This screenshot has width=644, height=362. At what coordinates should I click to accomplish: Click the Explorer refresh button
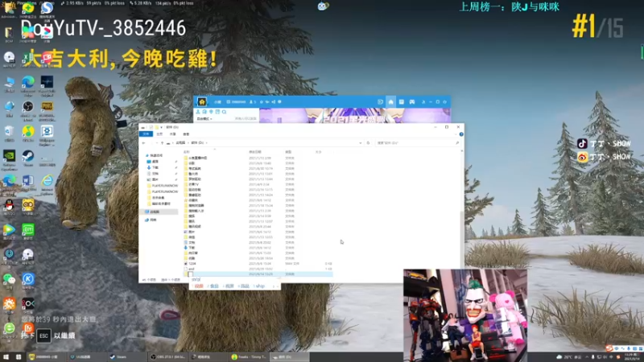[x=368, y=143]
